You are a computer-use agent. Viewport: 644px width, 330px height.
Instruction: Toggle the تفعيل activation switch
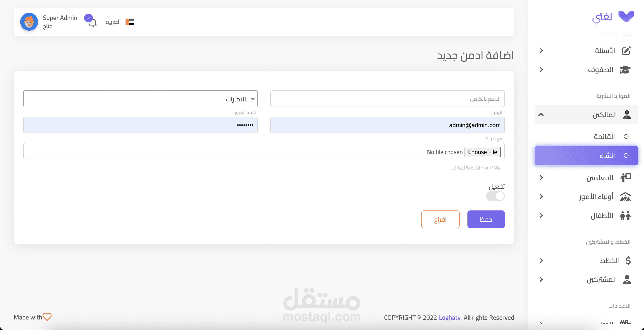point(495,196)
